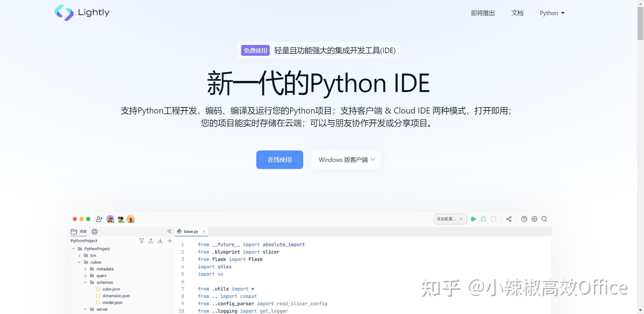Expand the Windows 版客户端 download options
Image resolution: width=644 pixels, height=314 pixels.
(x=346, y=160)
